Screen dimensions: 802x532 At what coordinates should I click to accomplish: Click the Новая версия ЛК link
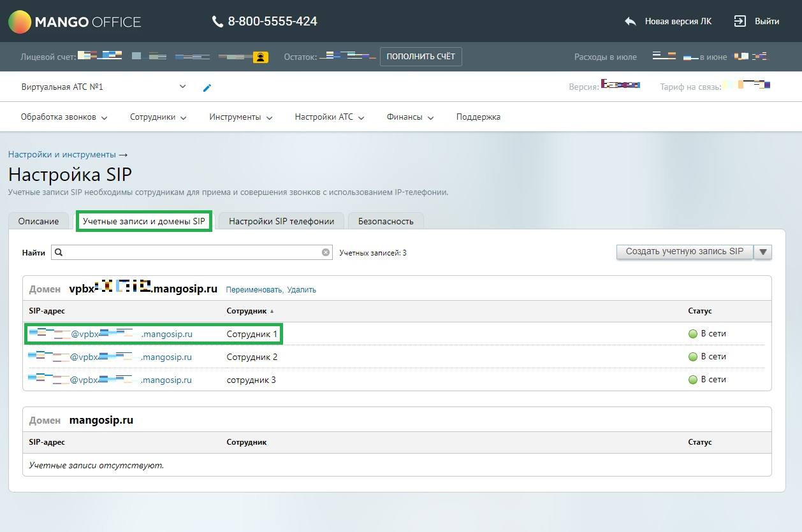pos(678,22)
